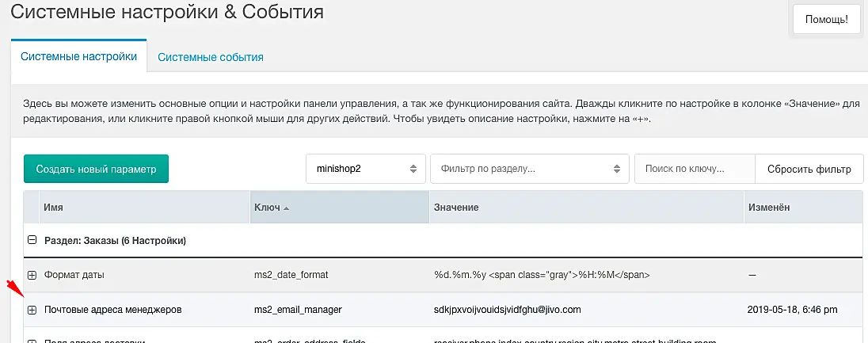Expand the Почтовые адреса менеджеров row description
The image size is (868, 343).
(x=32, y=310)
